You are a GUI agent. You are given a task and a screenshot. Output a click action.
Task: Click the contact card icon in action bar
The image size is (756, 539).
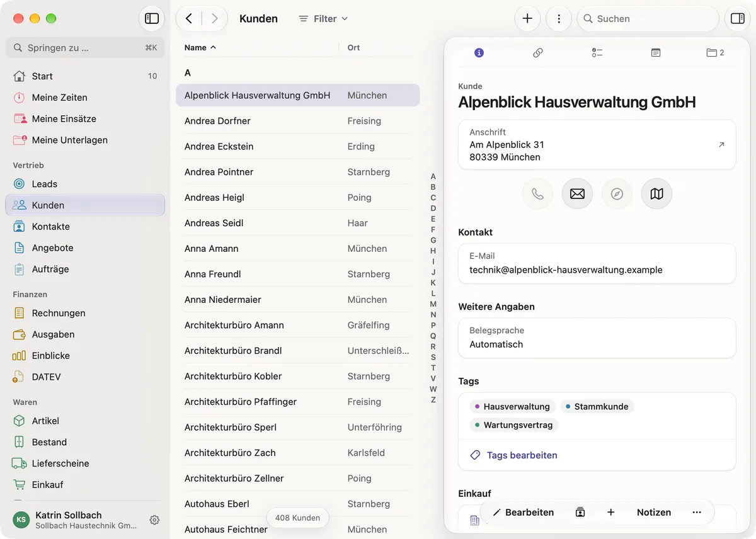point(580,513)
